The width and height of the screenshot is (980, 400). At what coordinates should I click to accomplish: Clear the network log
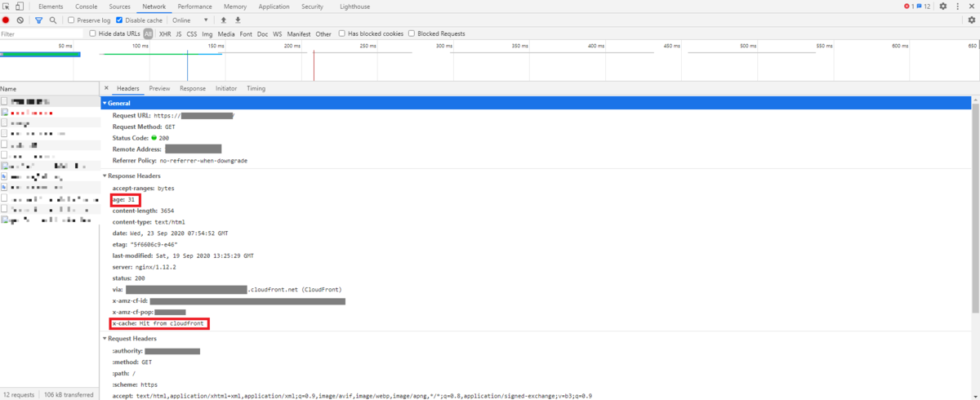pos(20,20)
